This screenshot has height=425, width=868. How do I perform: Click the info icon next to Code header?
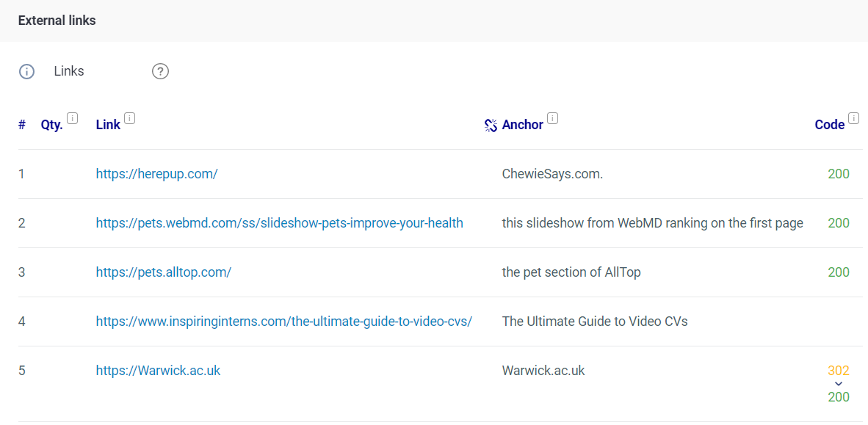[853, 118]
